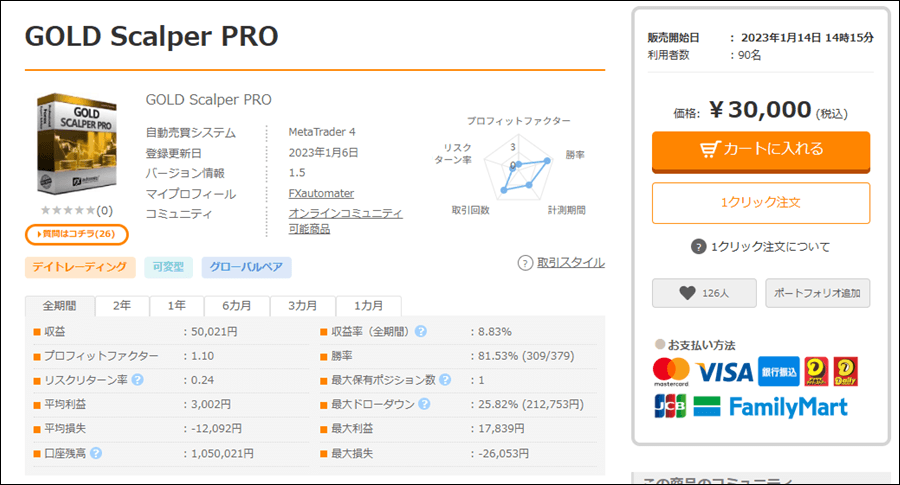Click the profit factor radar chart
Screen dimensions: 900x485
518,166
